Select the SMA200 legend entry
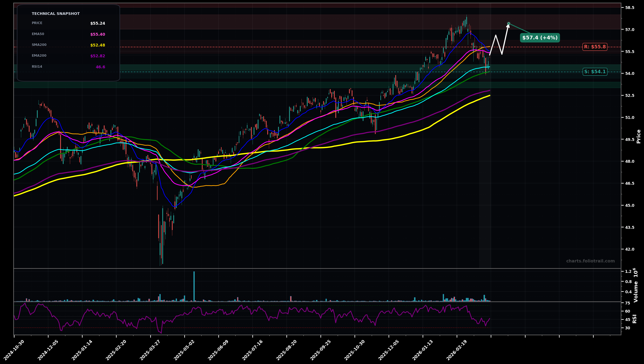This screenshot has width=644, height=364. click(39, 45)
